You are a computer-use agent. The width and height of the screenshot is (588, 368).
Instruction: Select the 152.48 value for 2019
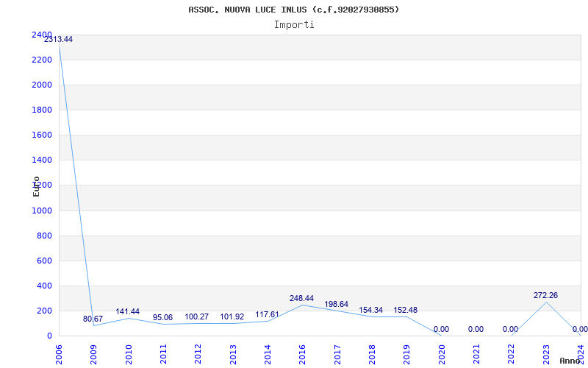(x=406, y=310)
